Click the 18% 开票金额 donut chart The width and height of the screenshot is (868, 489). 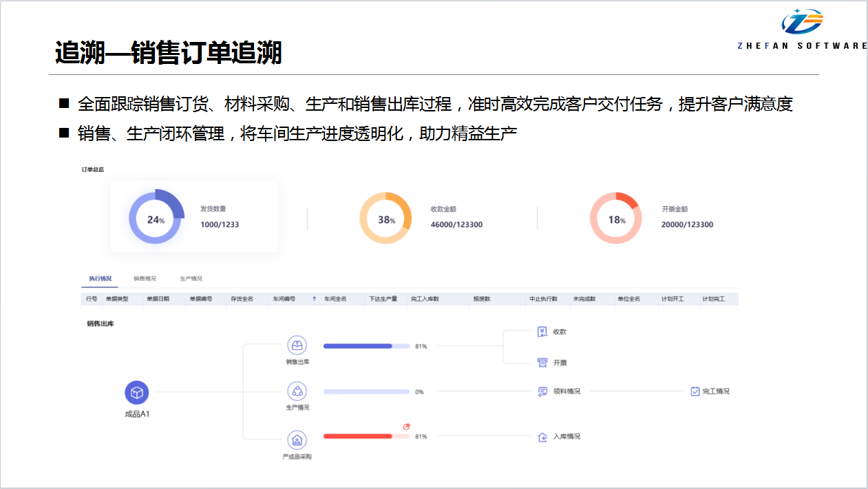[616, 218]
